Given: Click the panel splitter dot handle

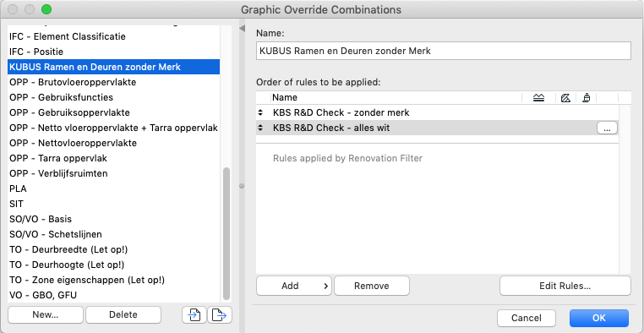Looking at the screenshot, I should [242, 186].
